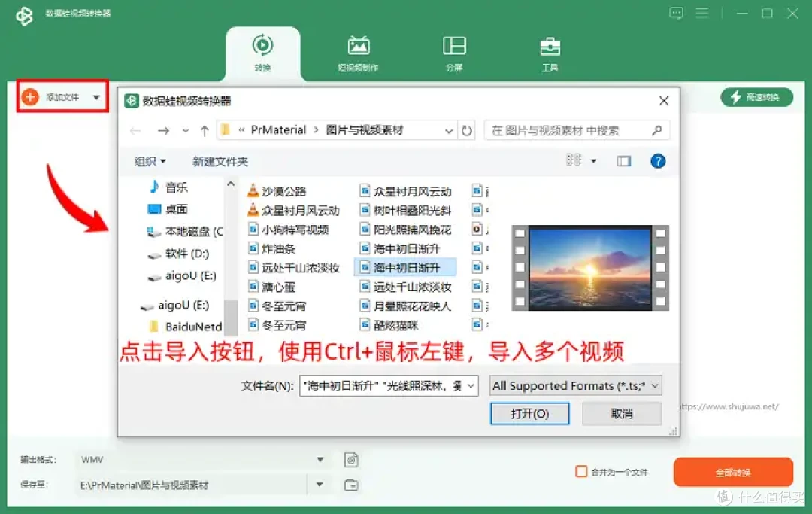
Task: Close the file open dialog
Action: [x=664, y=101]
